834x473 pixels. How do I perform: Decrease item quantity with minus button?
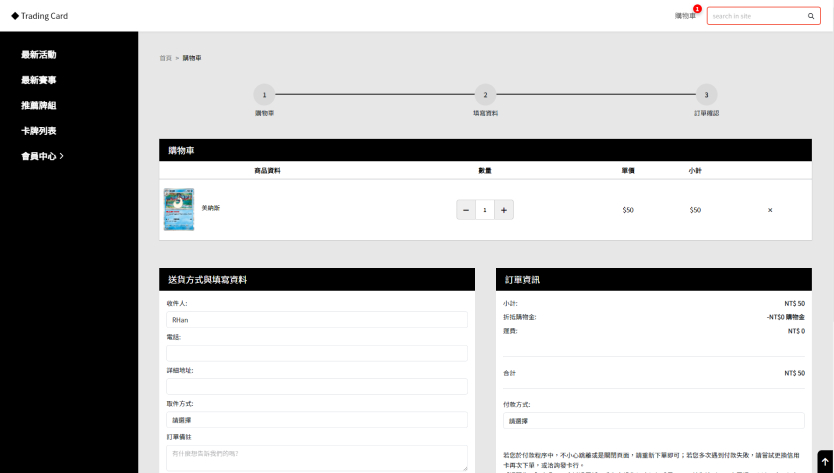pyautogui.click(x=466, y=210)
